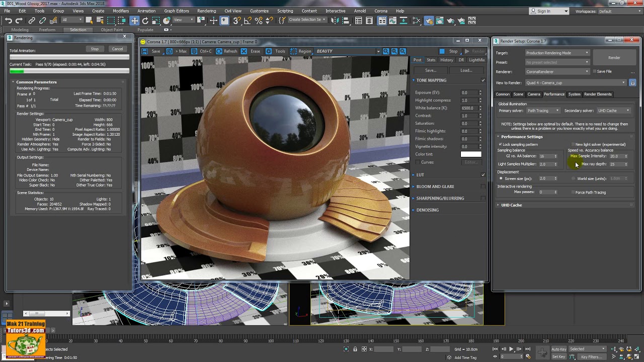This screenshot has height=362, width=644.
Task: Click the Exposure (EV) value field
Action: tap(469, 93)
